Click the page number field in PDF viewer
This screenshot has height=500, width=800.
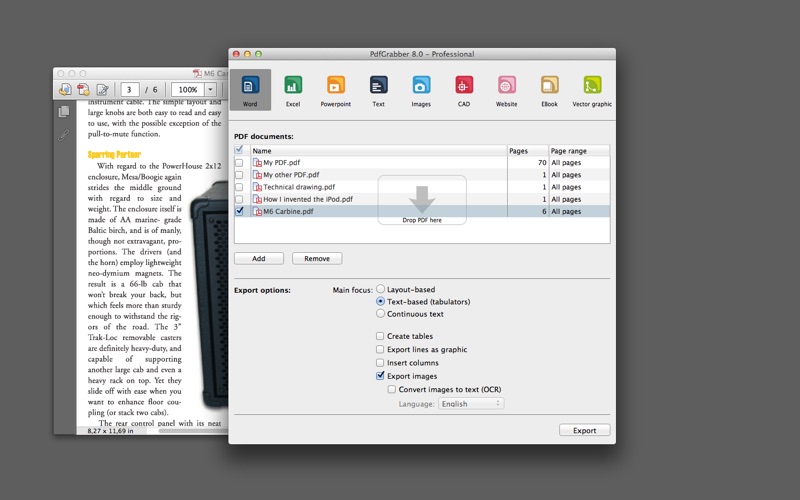(x=130, y=90)
